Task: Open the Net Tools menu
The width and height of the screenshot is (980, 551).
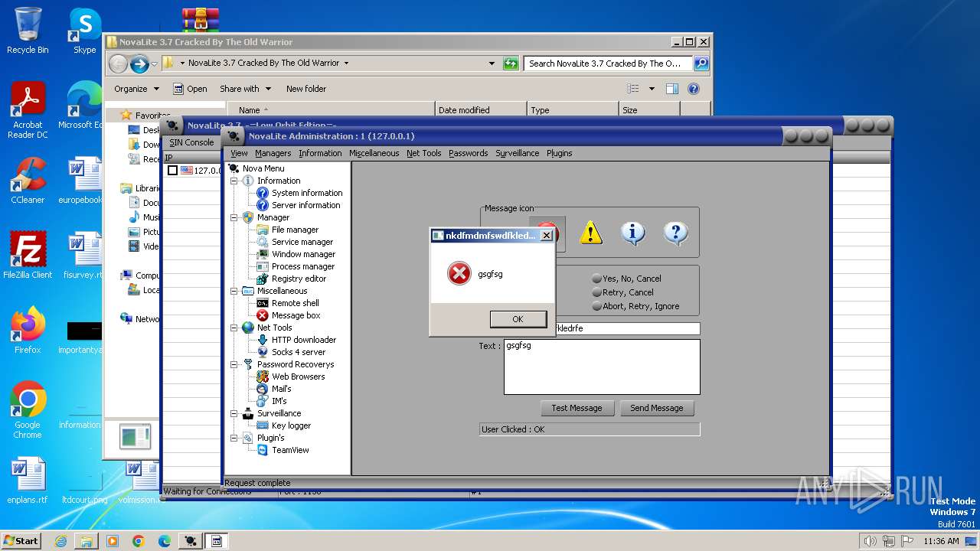Action: coord(423,153)
